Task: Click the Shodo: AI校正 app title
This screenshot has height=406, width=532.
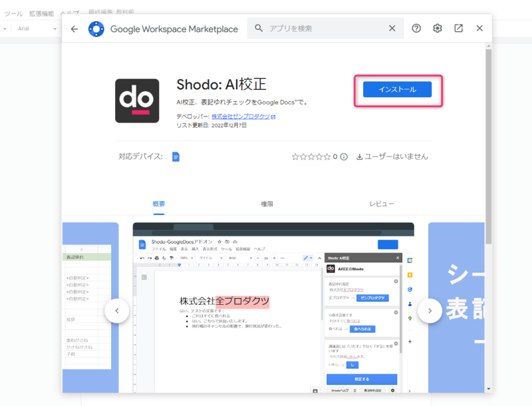Action: [x=221, y=84]
